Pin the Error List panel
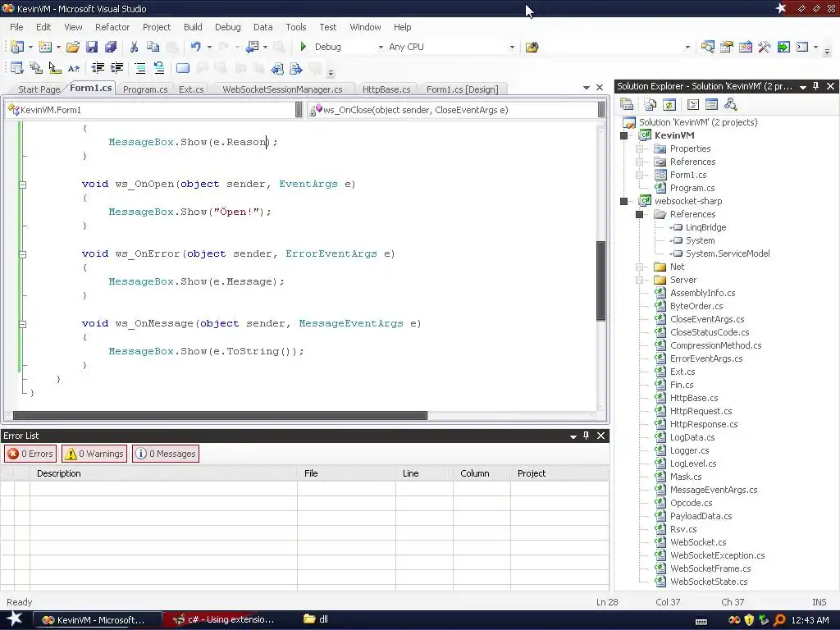The image size is (840, 630). [x=586, y=436]
